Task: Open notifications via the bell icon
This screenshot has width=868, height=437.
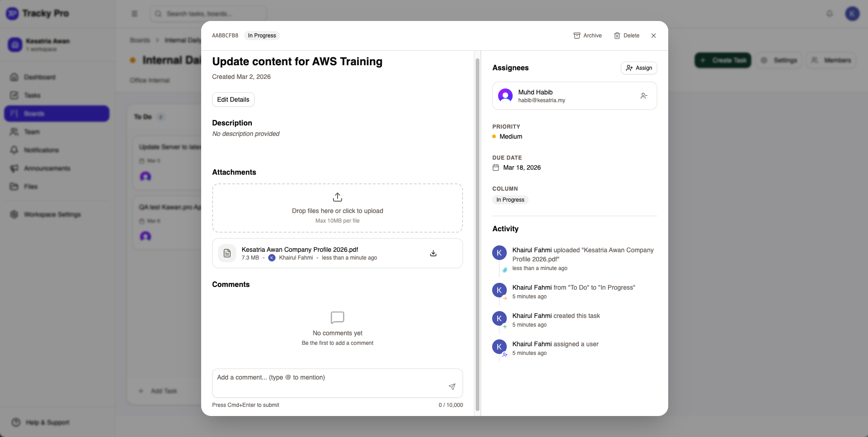Action: 829,14
